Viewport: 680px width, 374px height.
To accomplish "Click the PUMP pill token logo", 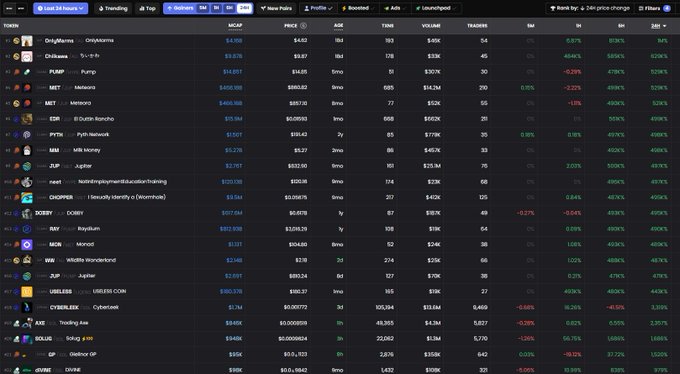I will tap(27, 72).
